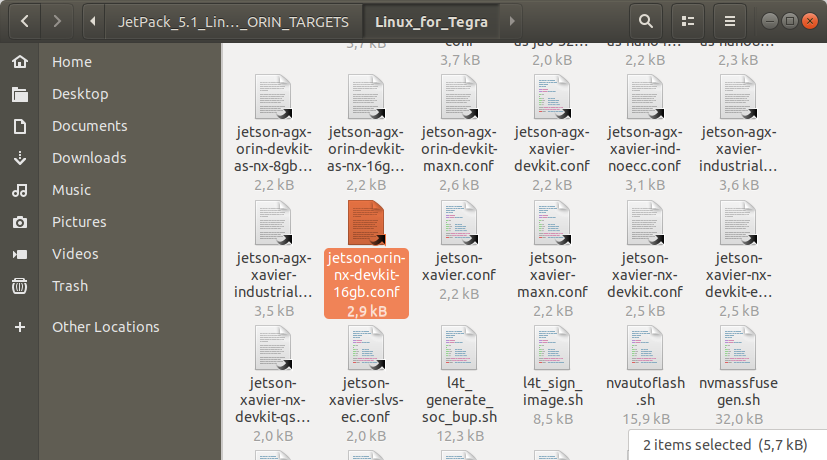Show earlier path segments with left chevron
827x460 pixels.
[x=93, y=21]
